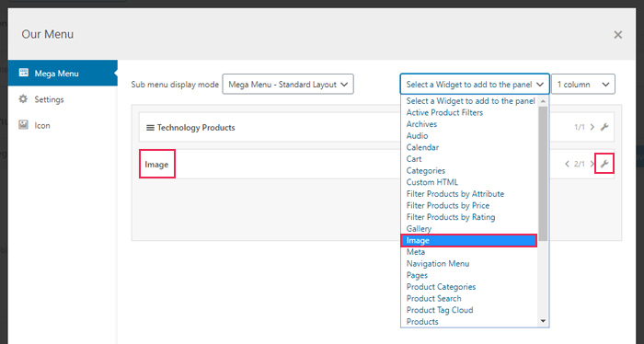Screen dimensions: 644x344
Task: Click widget list scroll down arrow
Action: click(x=544, y=321)
